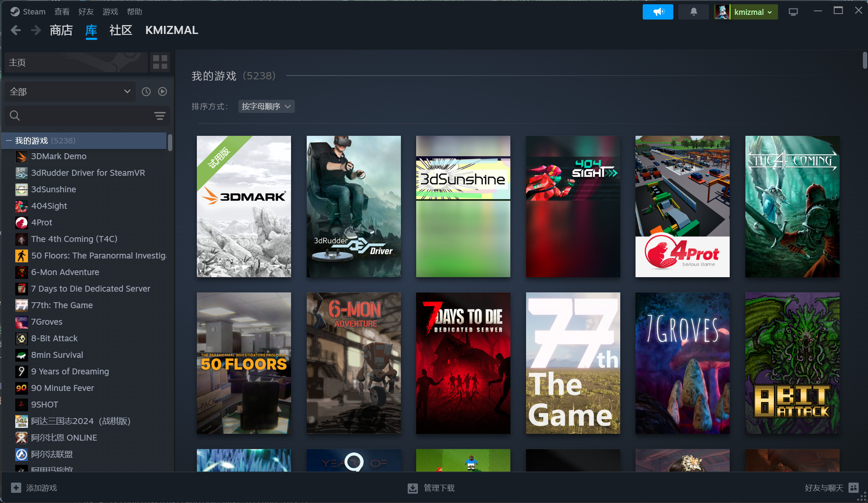868x503 pixels.
Task: Click the 77th: The Game icon
Action: tap(22, 306)
